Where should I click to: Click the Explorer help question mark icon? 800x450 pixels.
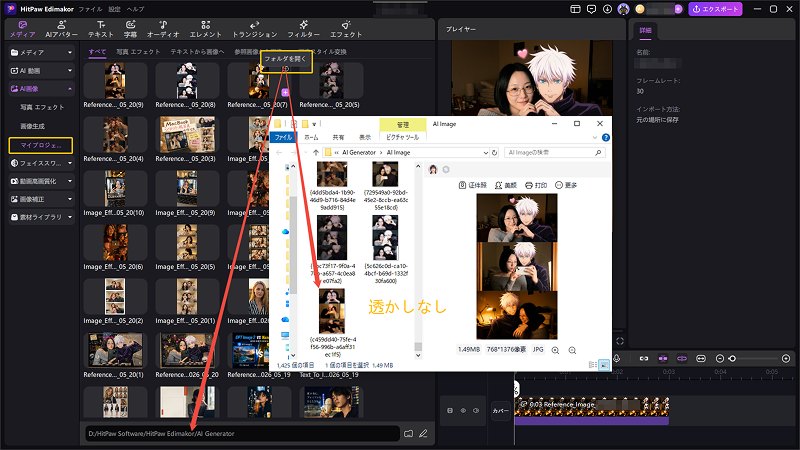click(606, 137)
